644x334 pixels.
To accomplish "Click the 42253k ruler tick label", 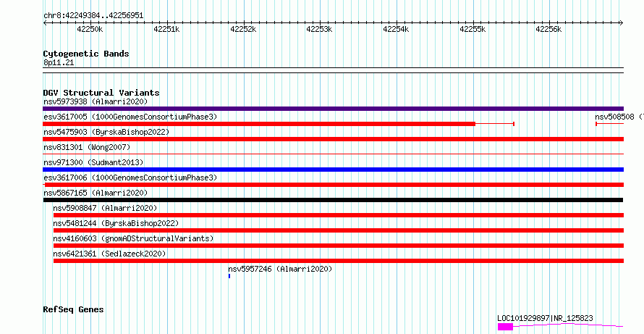I will tap(320, 29).
